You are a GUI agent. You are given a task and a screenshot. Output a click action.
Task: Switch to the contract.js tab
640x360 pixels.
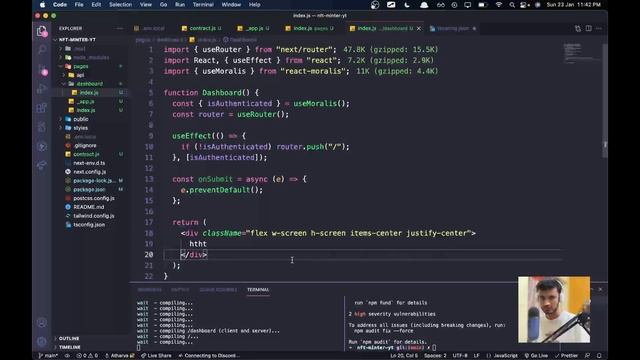202,29
